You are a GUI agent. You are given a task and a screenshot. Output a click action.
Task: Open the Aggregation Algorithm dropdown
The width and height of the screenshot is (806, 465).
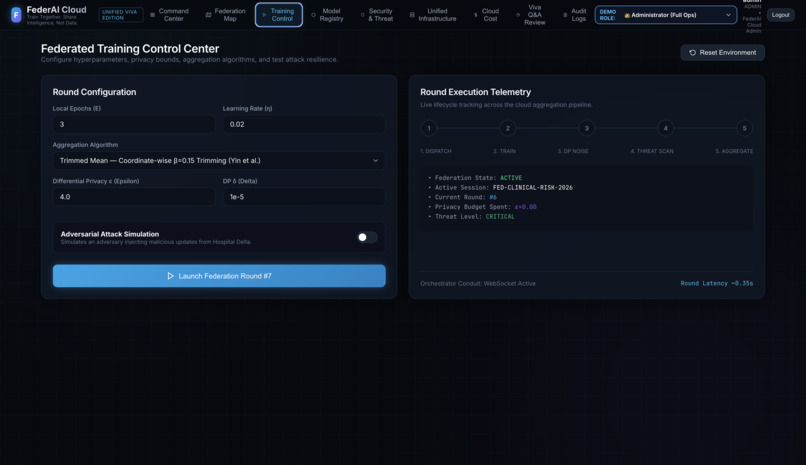[219, 160]
